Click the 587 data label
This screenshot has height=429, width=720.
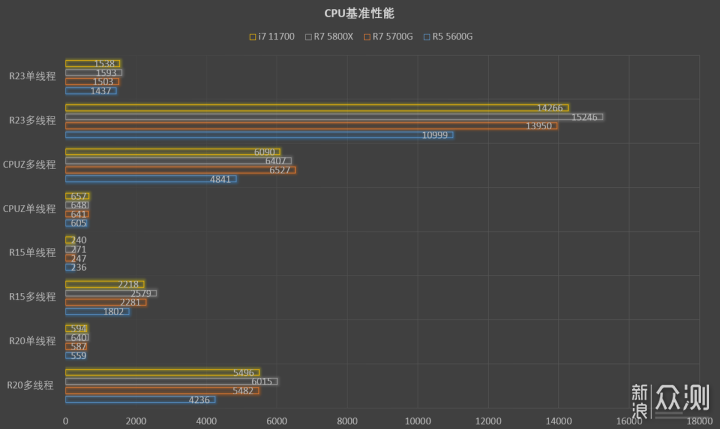point(79,347)
